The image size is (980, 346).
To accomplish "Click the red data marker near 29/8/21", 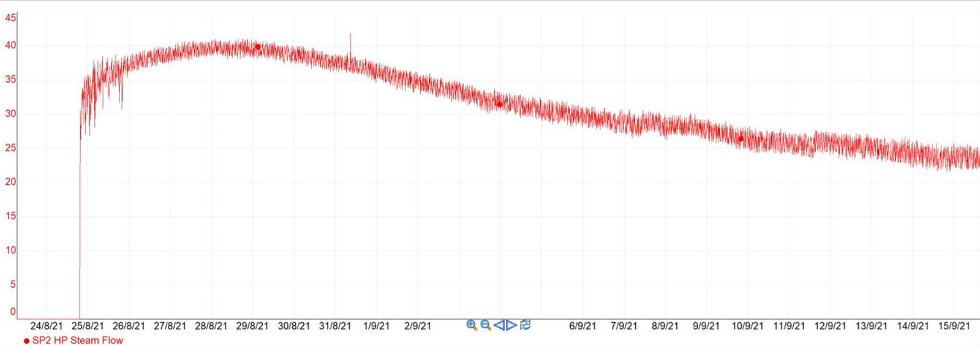I will pyautogui.click(x=257, y=47).
